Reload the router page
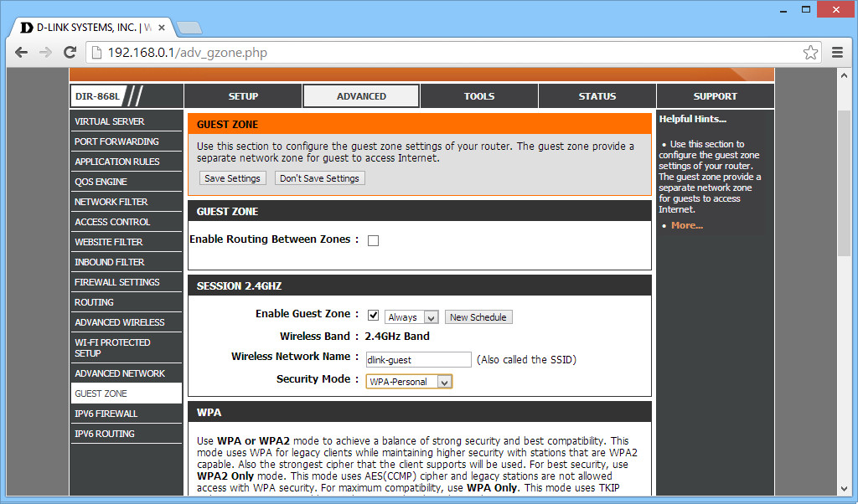 coord(71,52)
